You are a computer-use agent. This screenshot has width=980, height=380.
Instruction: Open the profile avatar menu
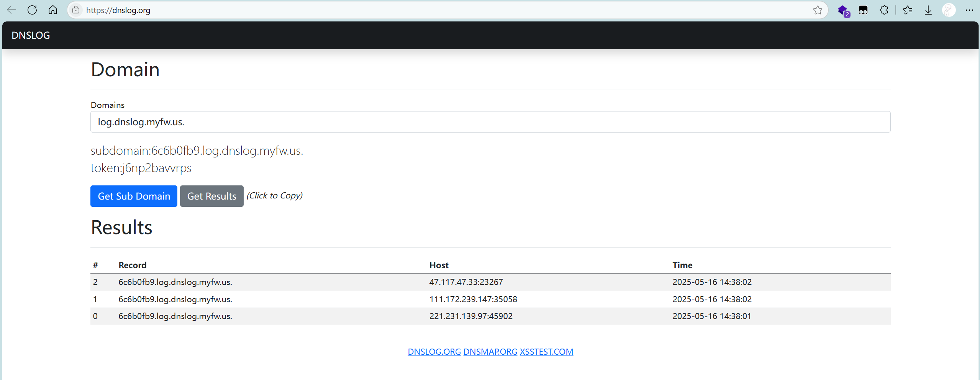pos(949,10)
